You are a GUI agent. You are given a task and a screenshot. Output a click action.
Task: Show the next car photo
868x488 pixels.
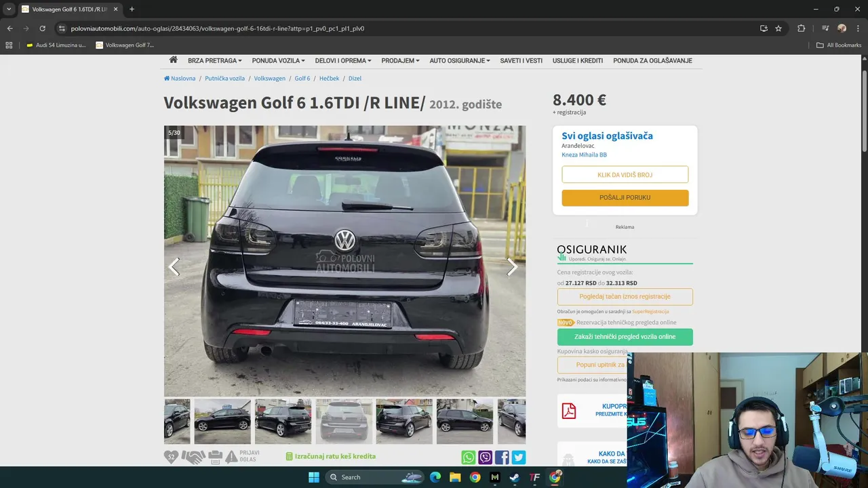pos(512,267)
